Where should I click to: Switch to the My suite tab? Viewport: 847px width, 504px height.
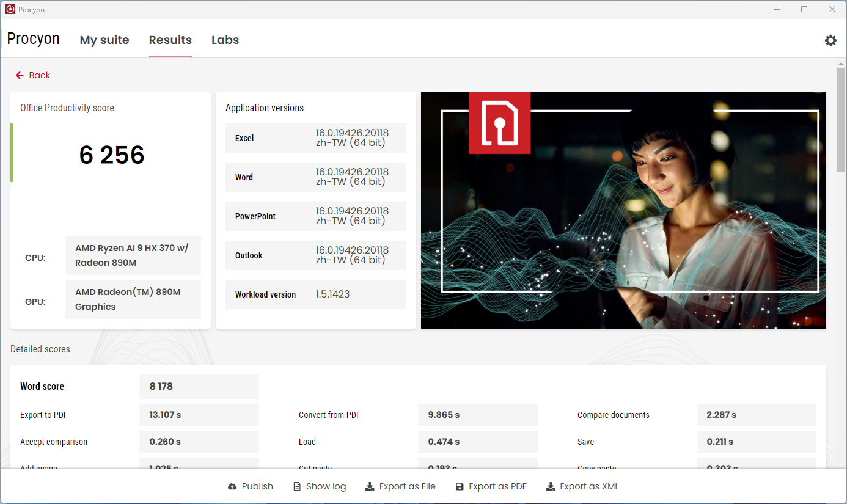coord(105,40)
